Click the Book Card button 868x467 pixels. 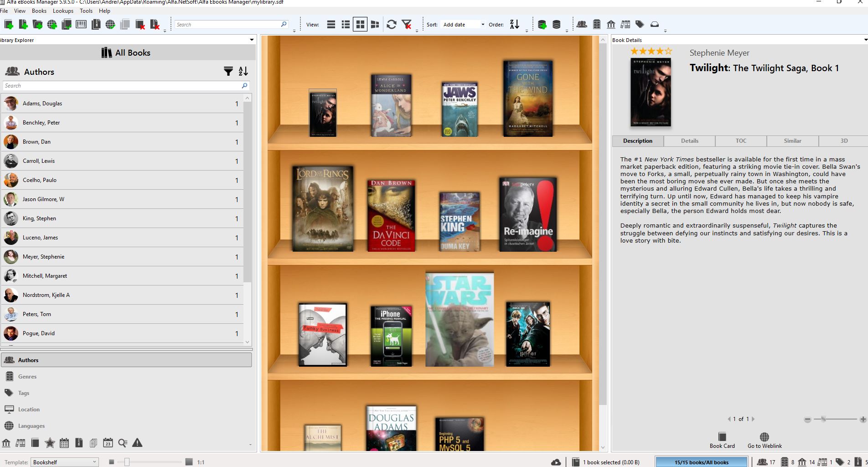pos(722,440)
